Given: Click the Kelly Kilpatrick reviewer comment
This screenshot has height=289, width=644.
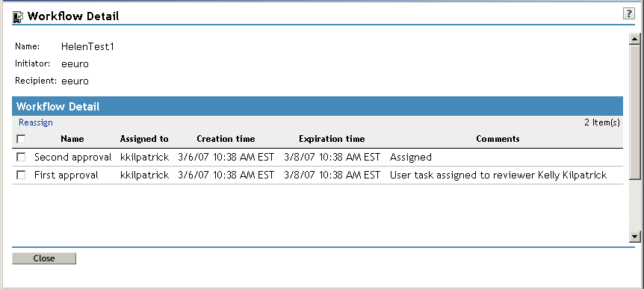Looking at the screenshot, I should [498, 175].
